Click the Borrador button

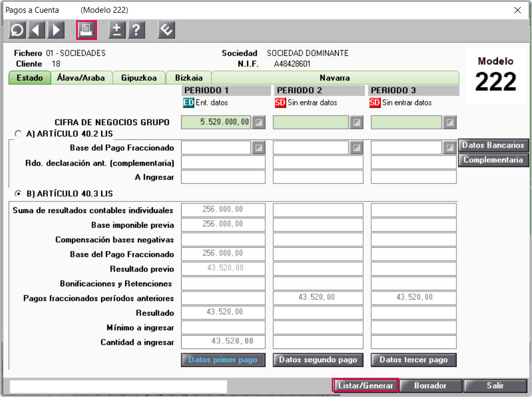pyautogui.click(x=430, y=386)
